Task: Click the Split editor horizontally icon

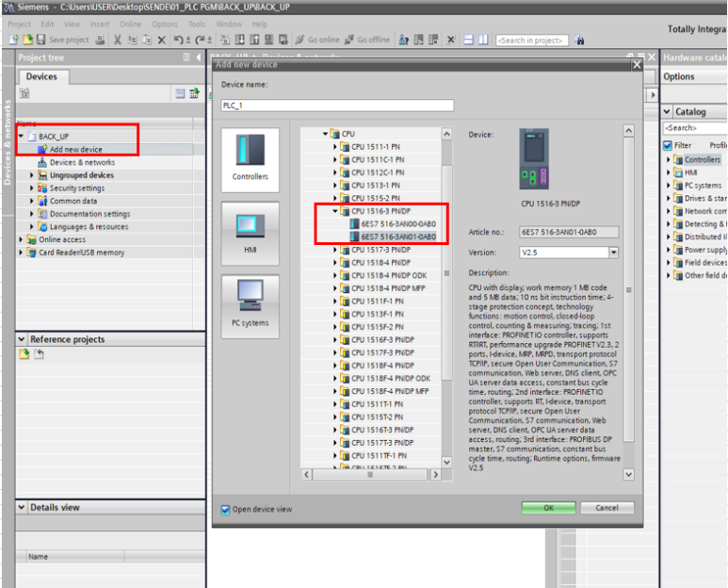Action: point(468,40)
